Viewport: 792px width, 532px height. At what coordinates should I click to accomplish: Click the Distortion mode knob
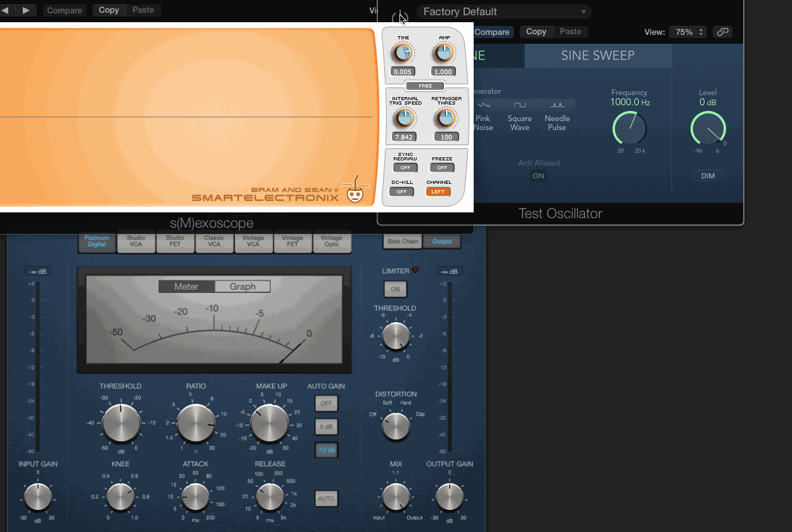pyautogui.click(x=396, y=426)
